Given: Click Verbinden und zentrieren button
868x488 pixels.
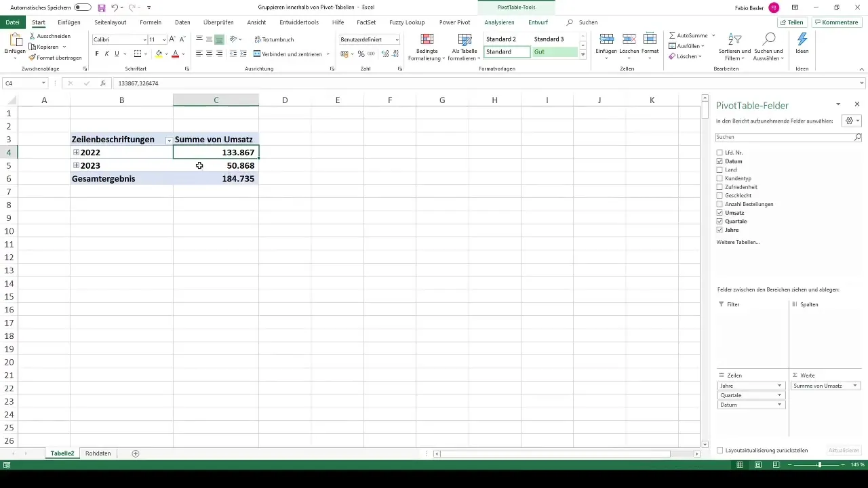Looking at the screenshot, I should (288, 54).
